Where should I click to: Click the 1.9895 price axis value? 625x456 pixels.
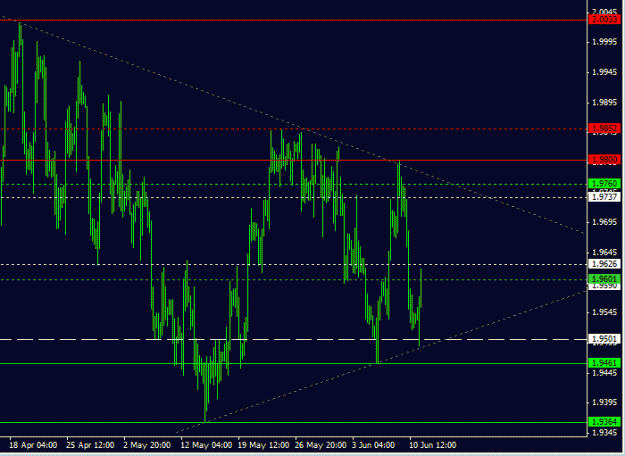coord(604,102)
